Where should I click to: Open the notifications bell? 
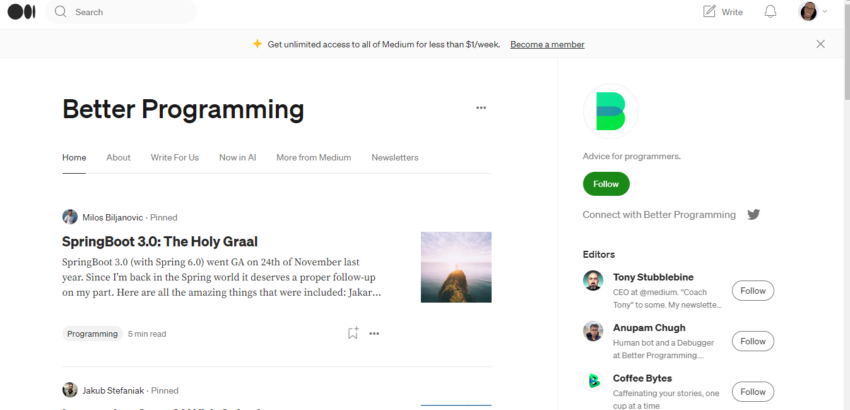(770, 12)
